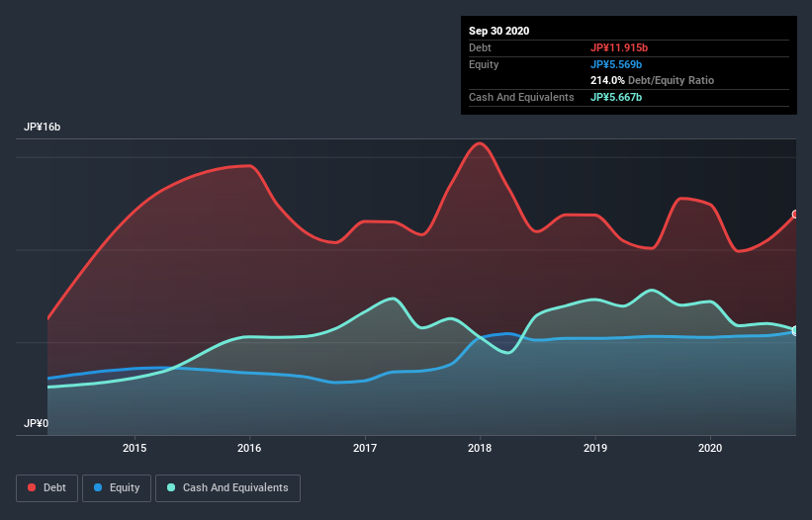Click the Sep 30 2020 tooltip date
Screen dimensions: 812x520
[x=498, y=31]
